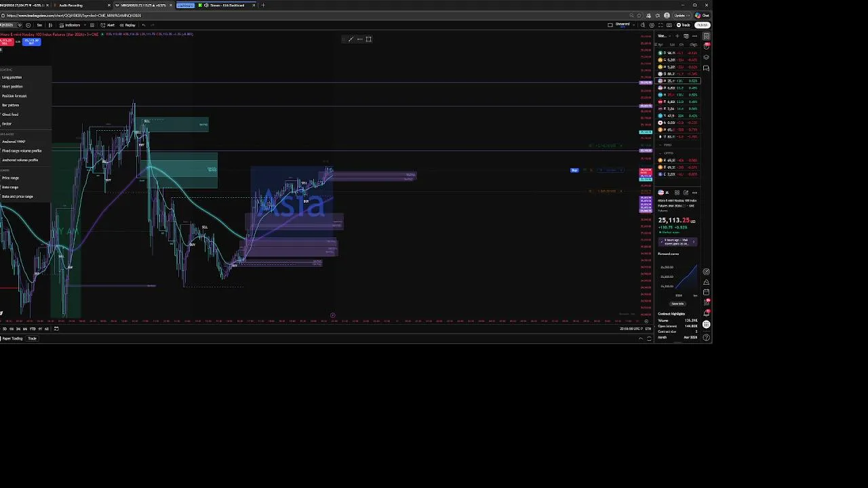Open the watchlist name dropdown
This screenshot has height=488, width=868.
[663, 36]
